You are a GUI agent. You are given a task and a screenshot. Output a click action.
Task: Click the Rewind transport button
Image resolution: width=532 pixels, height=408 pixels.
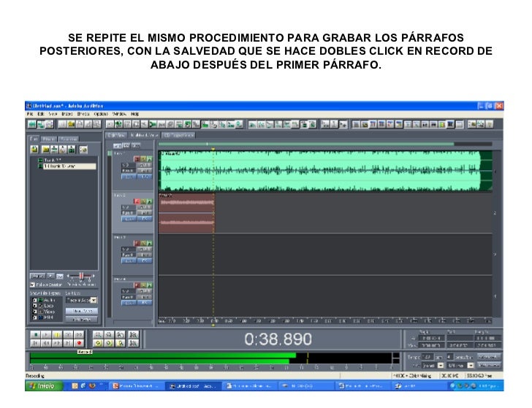[x=46, y=343]
